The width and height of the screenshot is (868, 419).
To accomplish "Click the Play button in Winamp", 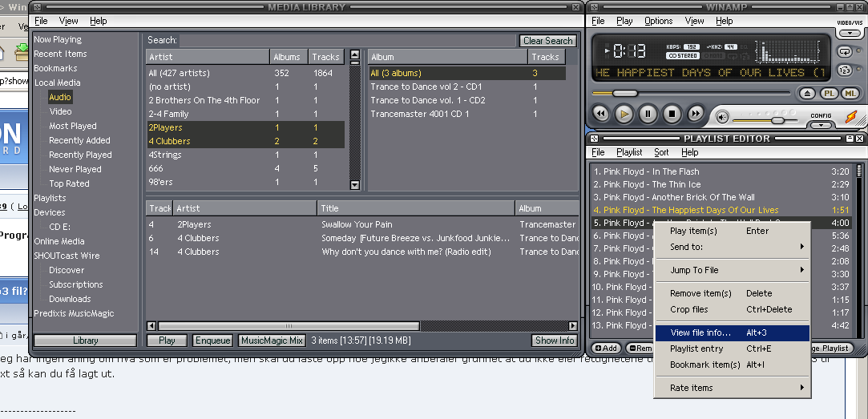I will [624, 115].
